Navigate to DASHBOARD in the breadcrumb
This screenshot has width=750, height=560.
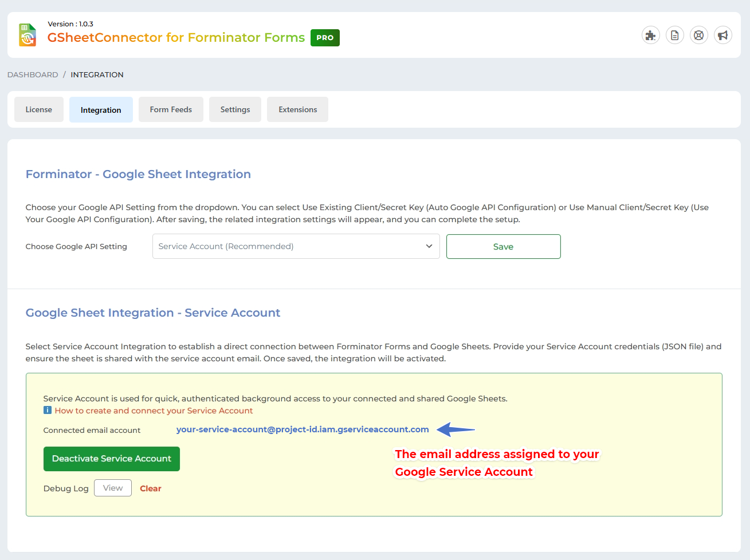pos(33,74)
